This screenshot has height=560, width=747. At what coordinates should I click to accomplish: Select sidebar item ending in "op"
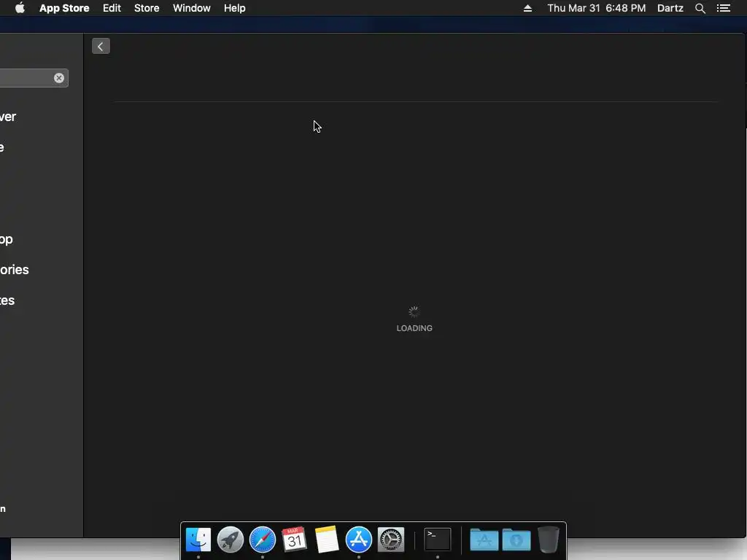(x=6, y=239)
